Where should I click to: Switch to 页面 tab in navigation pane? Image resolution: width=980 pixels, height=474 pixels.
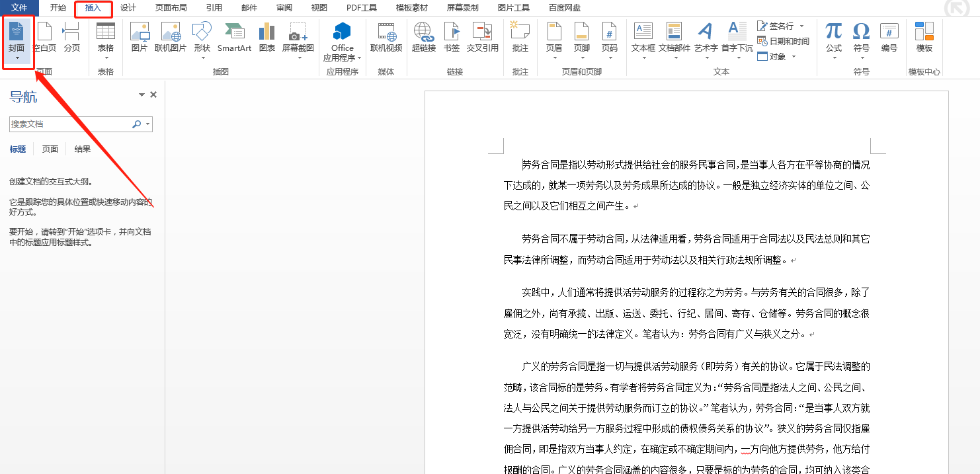click(x=49, y=149)
